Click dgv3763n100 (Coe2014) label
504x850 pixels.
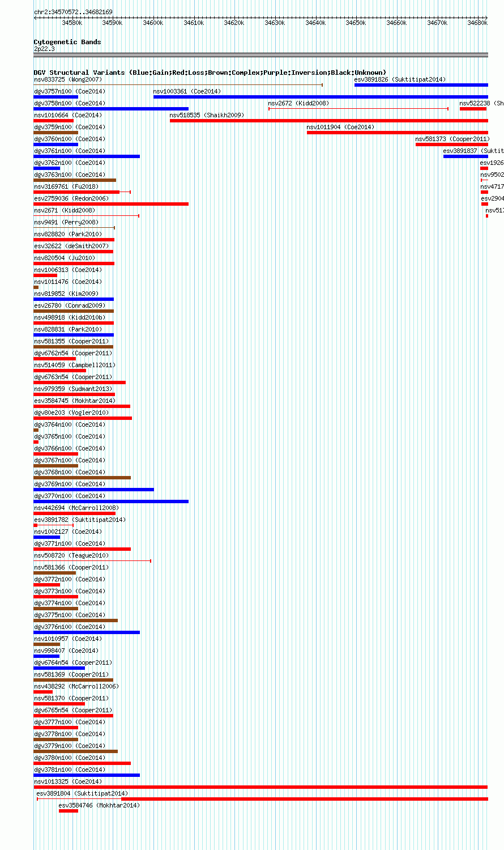pos(70,175)
